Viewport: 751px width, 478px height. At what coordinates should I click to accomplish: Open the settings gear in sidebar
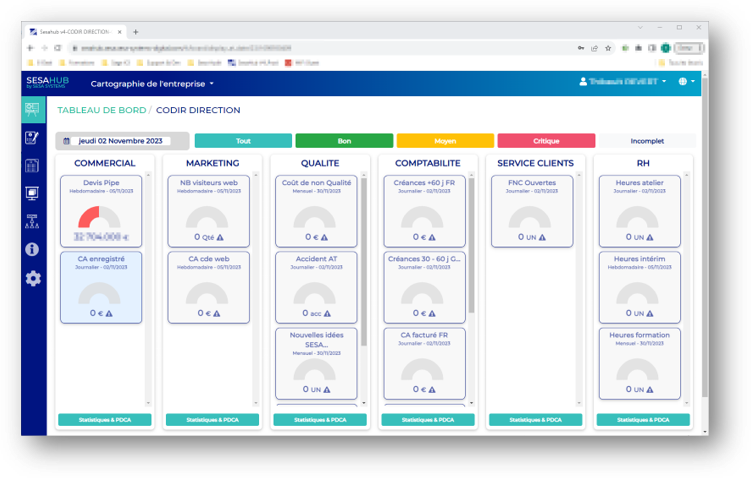click(33, 278)
